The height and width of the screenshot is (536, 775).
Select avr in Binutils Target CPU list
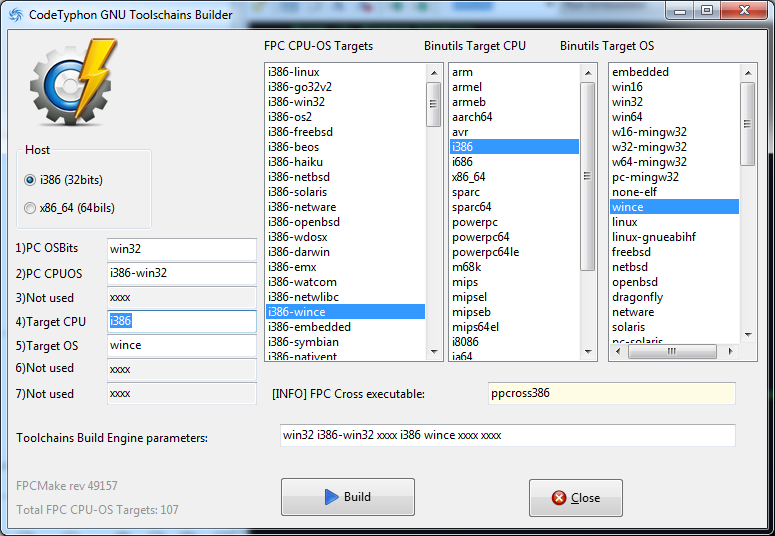515,132
